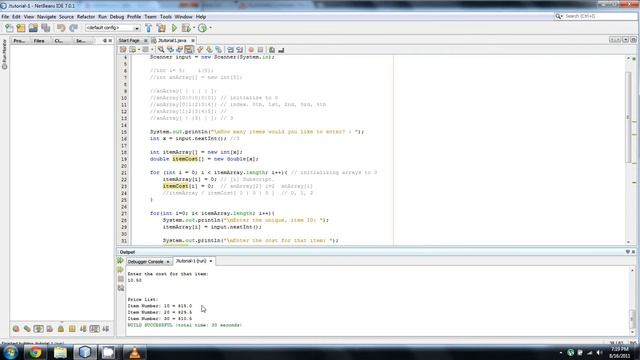Screen dimensions: 640x360
Task: Click the lock icon in bottom-left panel toolbar
Action: [60, 329]
